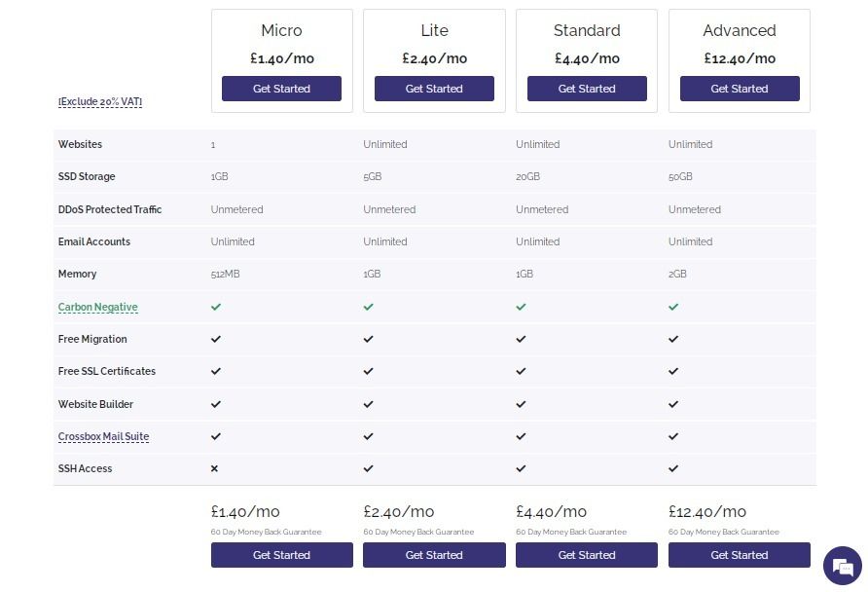
Task: Click the £12.40/mo price in Advanced card header
Action: [x=740, y=58]
